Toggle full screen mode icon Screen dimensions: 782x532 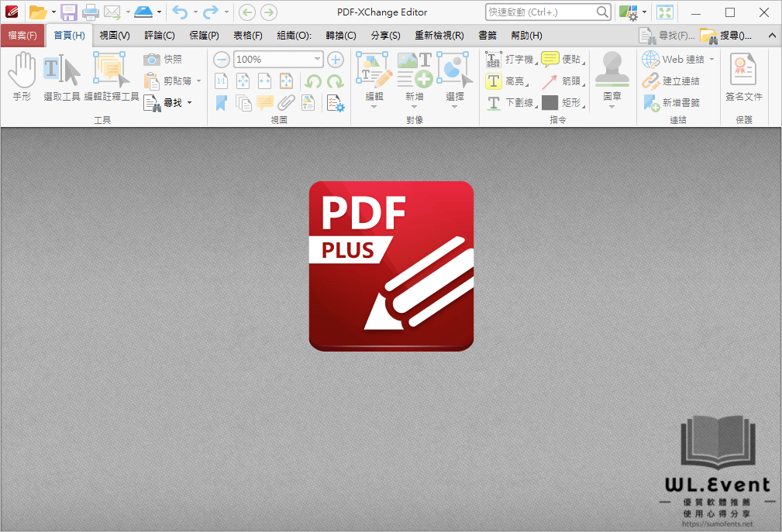click(665, 12)
